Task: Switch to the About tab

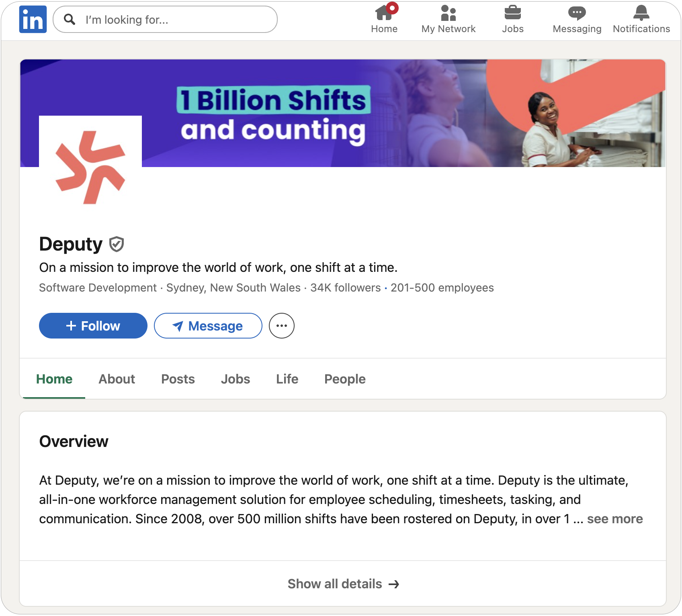Action: tap(117, 379)
